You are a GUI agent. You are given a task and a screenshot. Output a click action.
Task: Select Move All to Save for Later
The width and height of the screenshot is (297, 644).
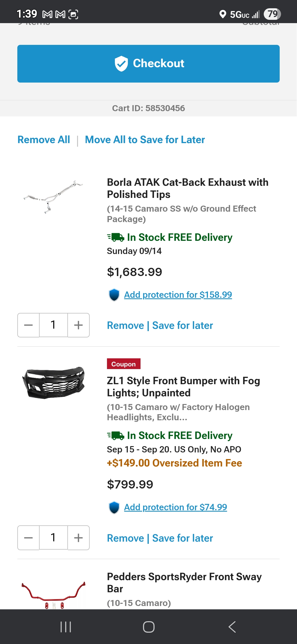[x=145, y=140]
